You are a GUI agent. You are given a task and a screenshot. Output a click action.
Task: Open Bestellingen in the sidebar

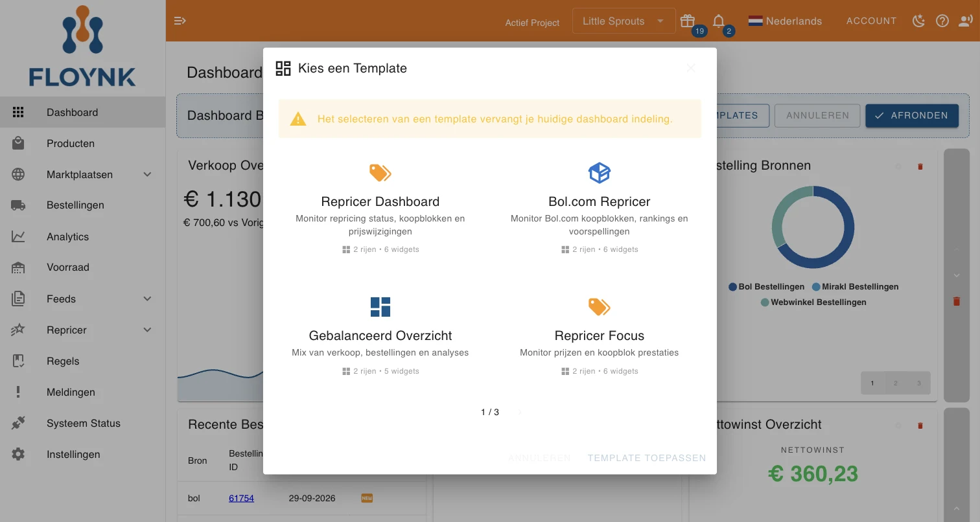click(83, 205)
